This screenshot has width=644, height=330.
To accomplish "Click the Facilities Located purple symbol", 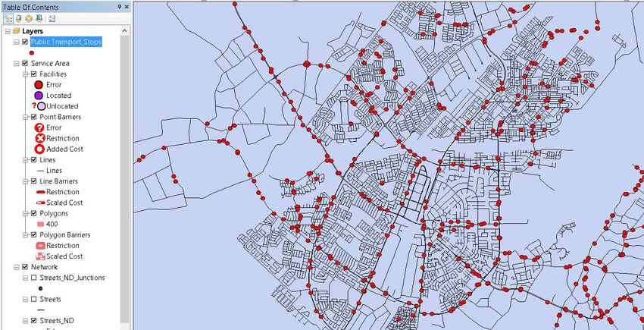I will click(39, 96).
